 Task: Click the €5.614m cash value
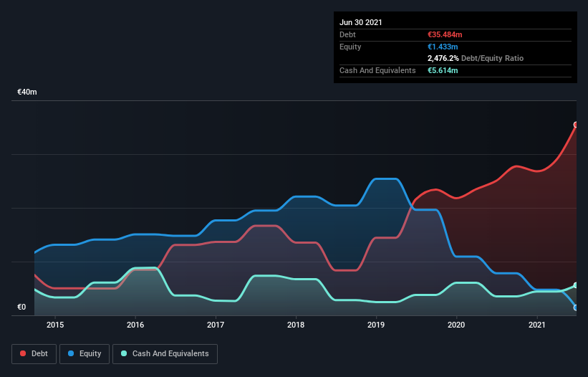(x=443, y=70)
